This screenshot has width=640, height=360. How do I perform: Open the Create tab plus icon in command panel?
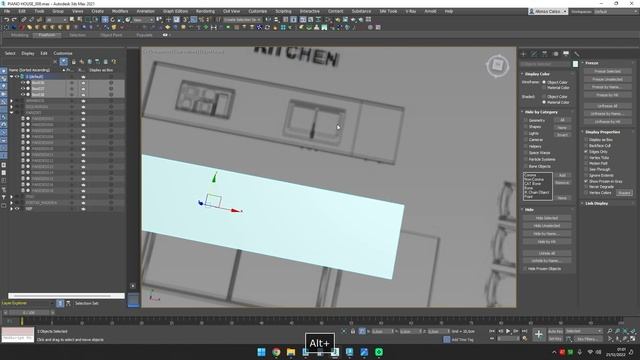523,54
